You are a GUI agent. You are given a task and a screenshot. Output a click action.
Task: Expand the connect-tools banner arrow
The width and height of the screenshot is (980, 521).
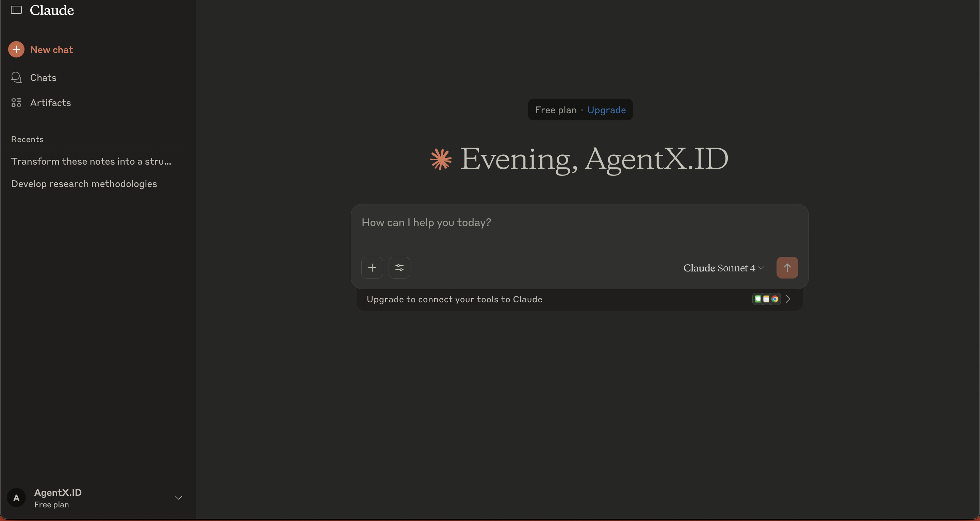point(788,299)
